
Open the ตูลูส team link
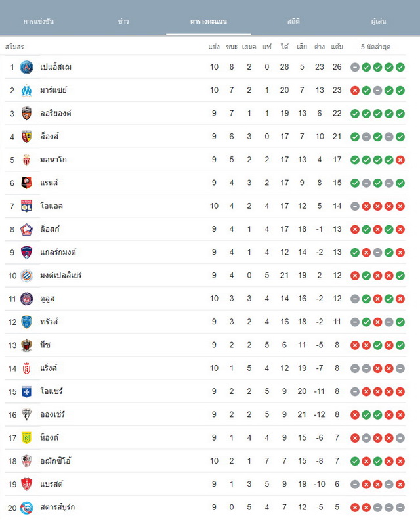(x=47, y=299)
